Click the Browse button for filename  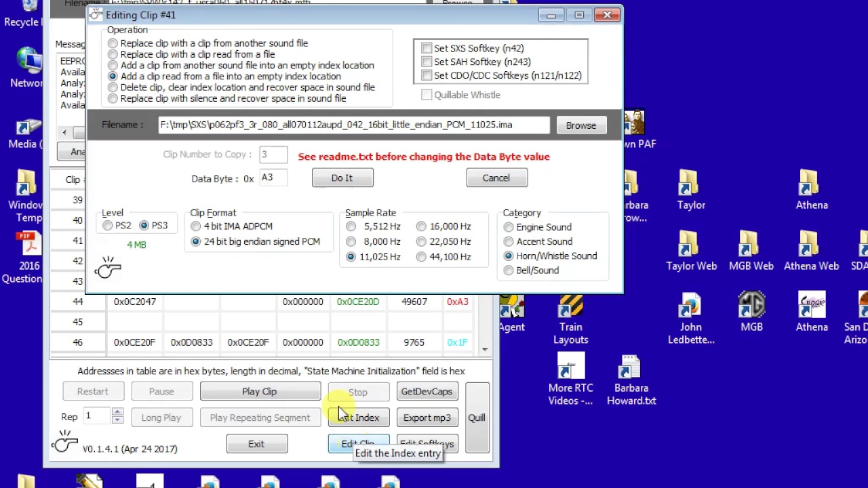(581, 125)
